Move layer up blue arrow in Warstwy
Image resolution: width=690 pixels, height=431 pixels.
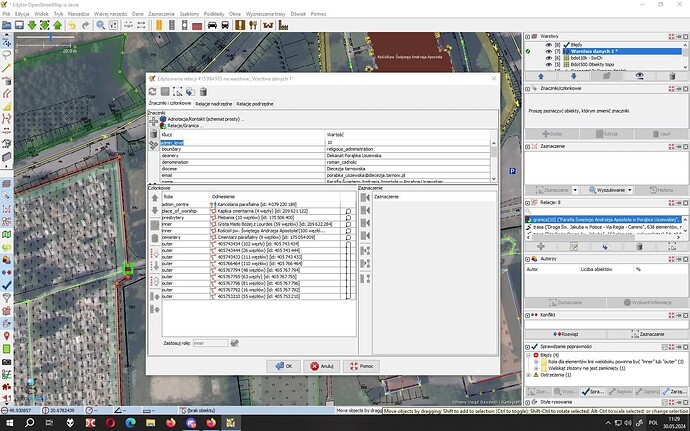tap(541, 76)
